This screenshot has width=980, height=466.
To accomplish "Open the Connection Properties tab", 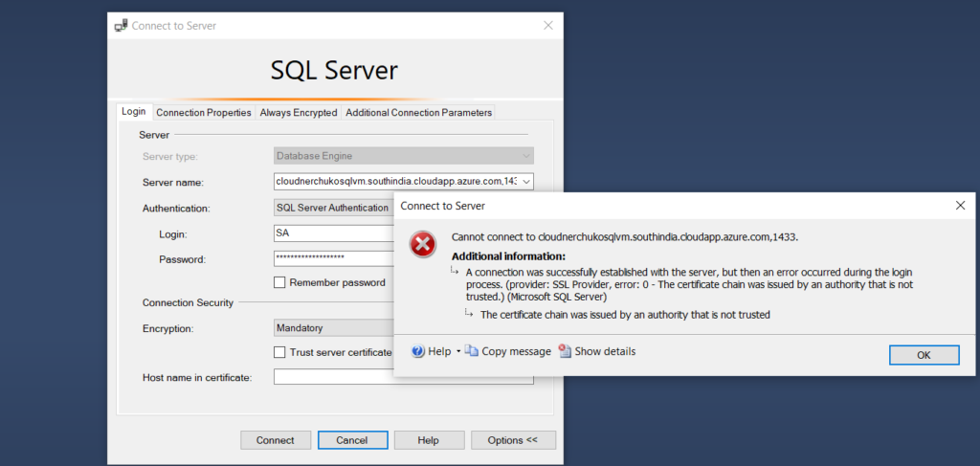I will (x=204, y=113).
